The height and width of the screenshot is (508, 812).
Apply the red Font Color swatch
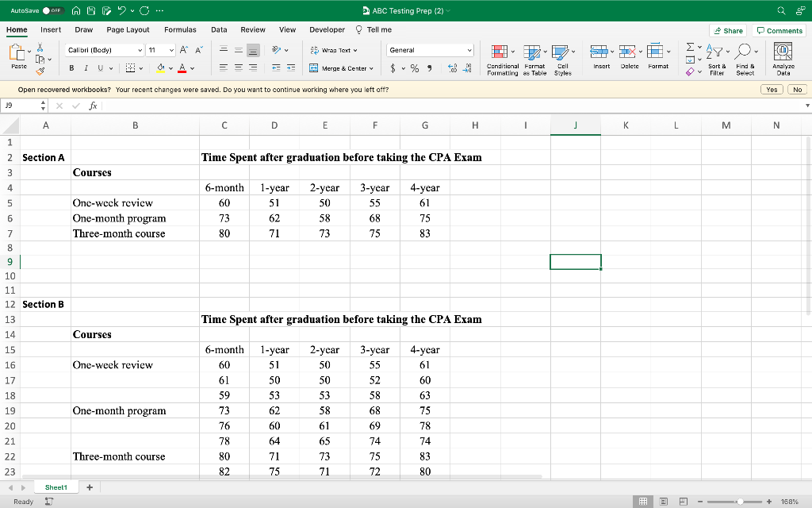182,68
